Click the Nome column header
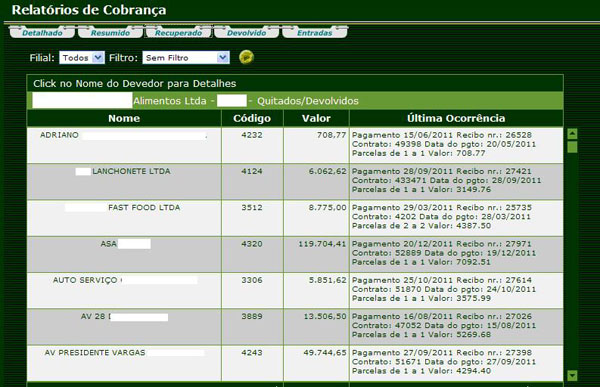 [x=124, y=118]
